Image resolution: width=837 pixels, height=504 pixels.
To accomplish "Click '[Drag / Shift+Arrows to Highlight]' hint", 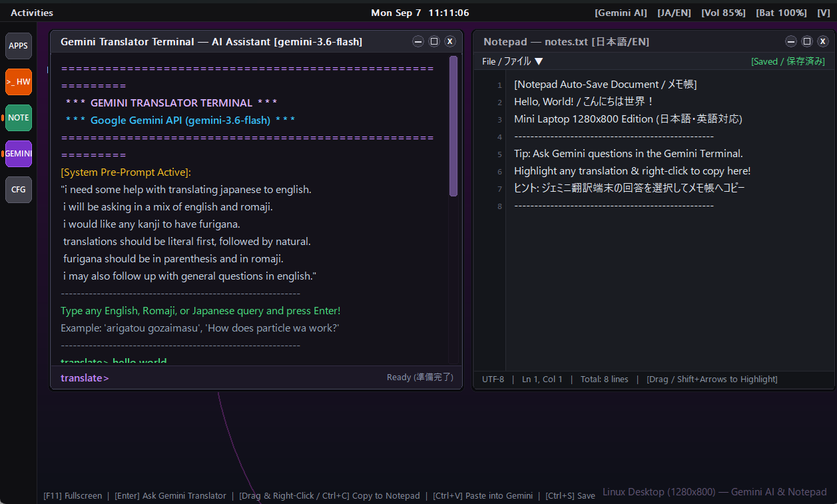I will (x=712, y=379).
